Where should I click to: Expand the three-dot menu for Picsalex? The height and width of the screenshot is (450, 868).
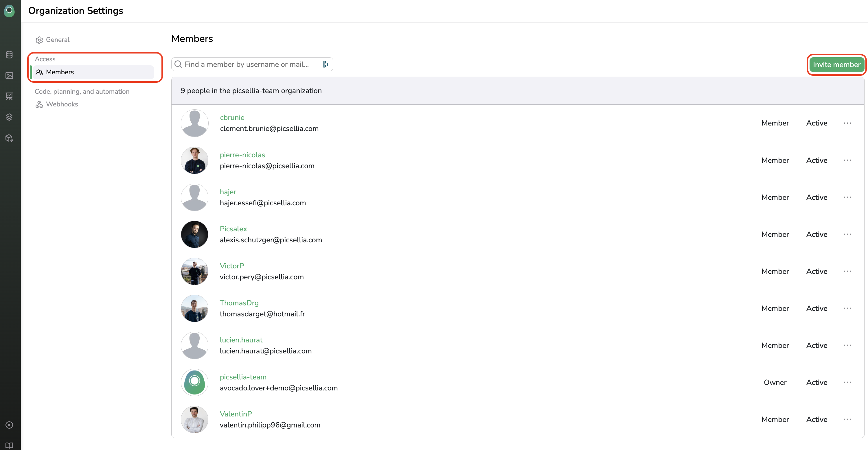point(847,235)
